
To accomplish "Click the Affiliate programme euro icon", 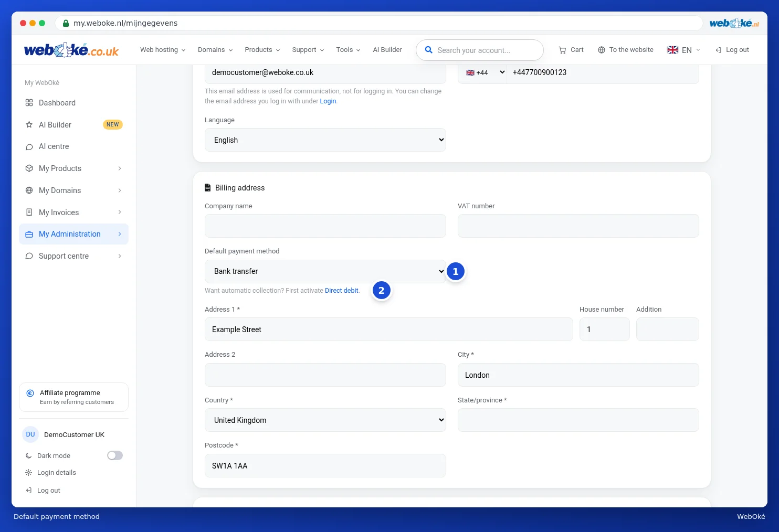I will (x=30, y=393).
